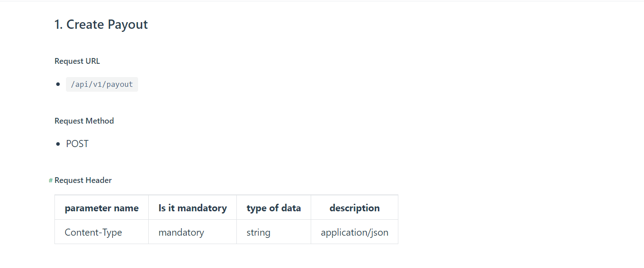Select the application/json description cell

pos(355,232)
